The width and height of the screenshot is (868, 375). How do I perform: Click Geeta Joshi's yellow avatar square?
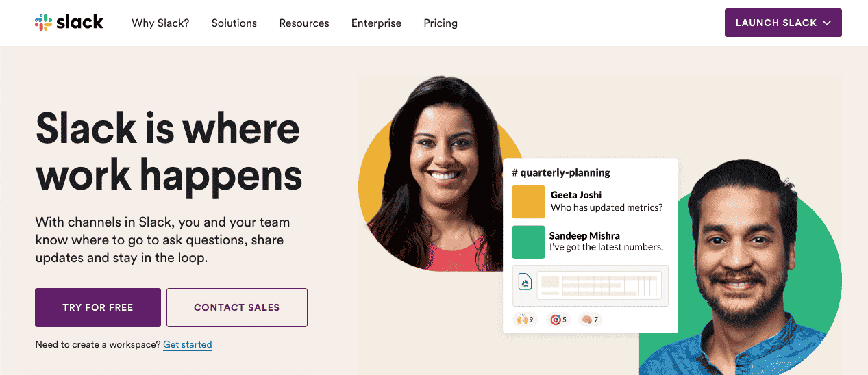click(528, 202)
